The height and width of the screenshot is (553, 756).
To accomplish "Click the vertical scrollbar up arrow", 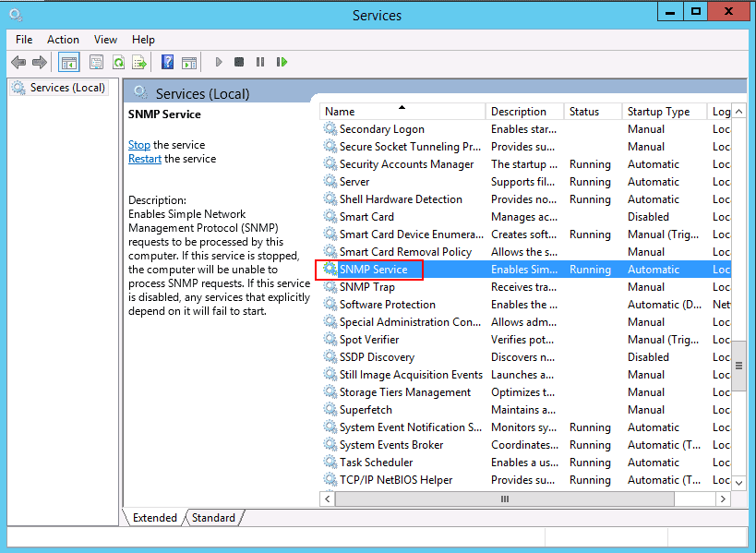I will click(738, 112).
